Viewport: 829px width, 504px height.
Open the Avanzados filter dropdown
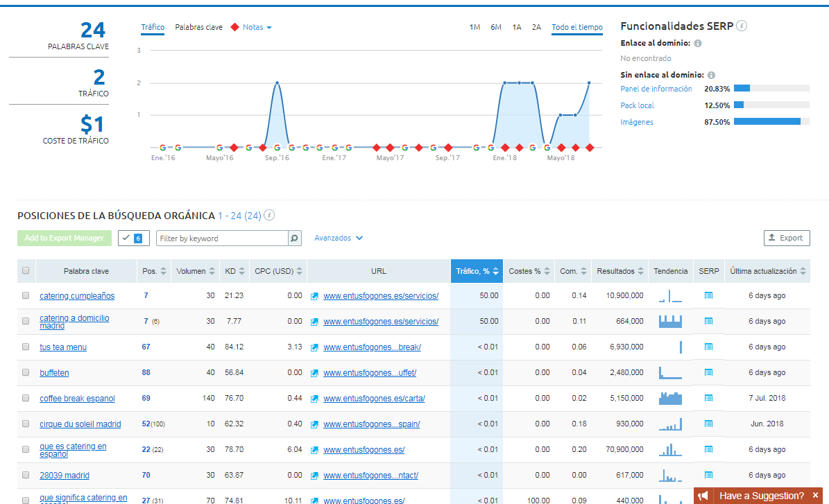pos(339,238)
